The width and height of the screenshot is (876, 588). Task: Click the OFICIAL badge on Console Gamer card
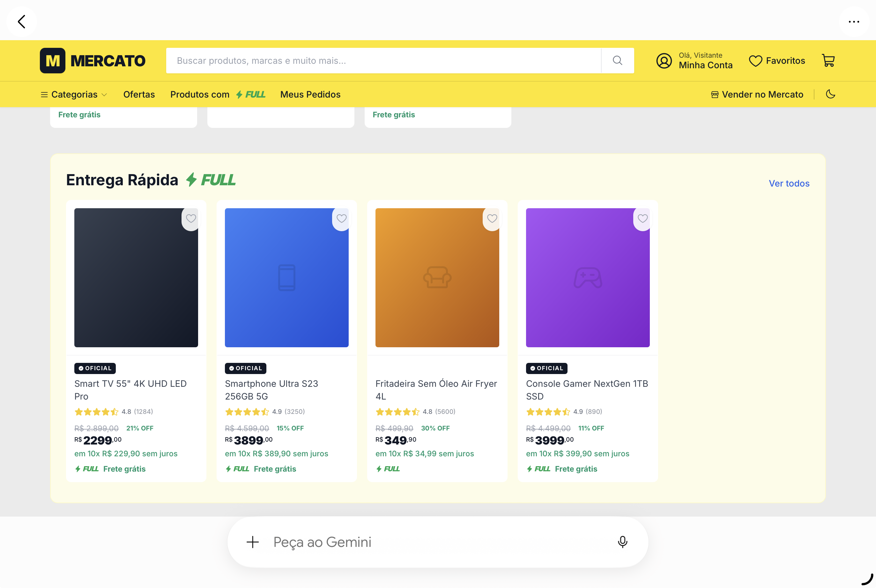coord(546,368)
